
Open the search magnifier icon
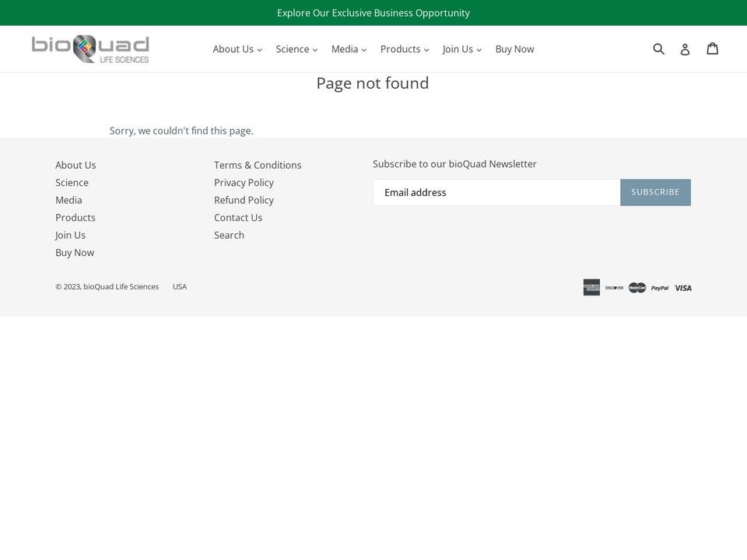[658, 48]
